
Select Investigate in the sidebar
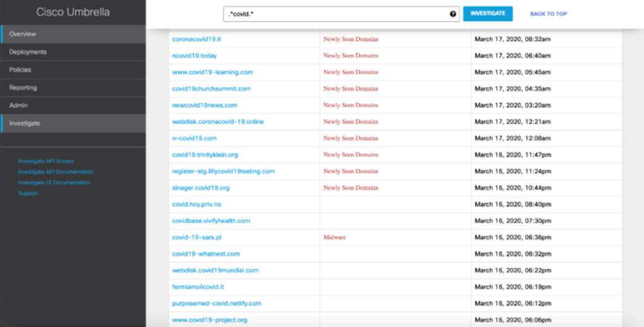(25, 124)
